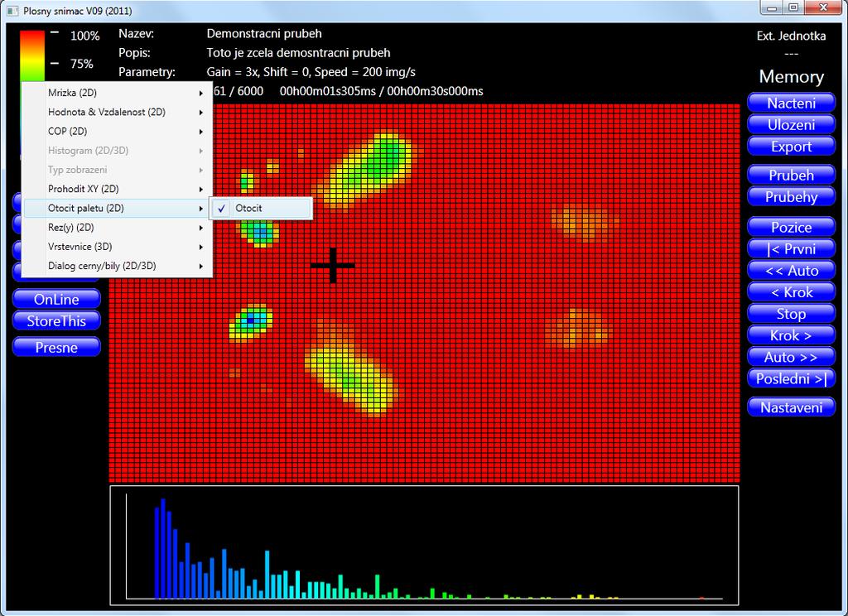Click the black crosshair marker on heatmap

pyautogui.click(x=333, y=266)
